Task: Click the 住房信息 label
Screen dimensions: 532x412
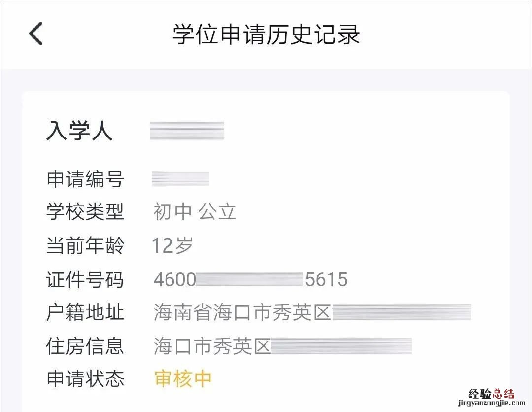Action: [85, 346]
